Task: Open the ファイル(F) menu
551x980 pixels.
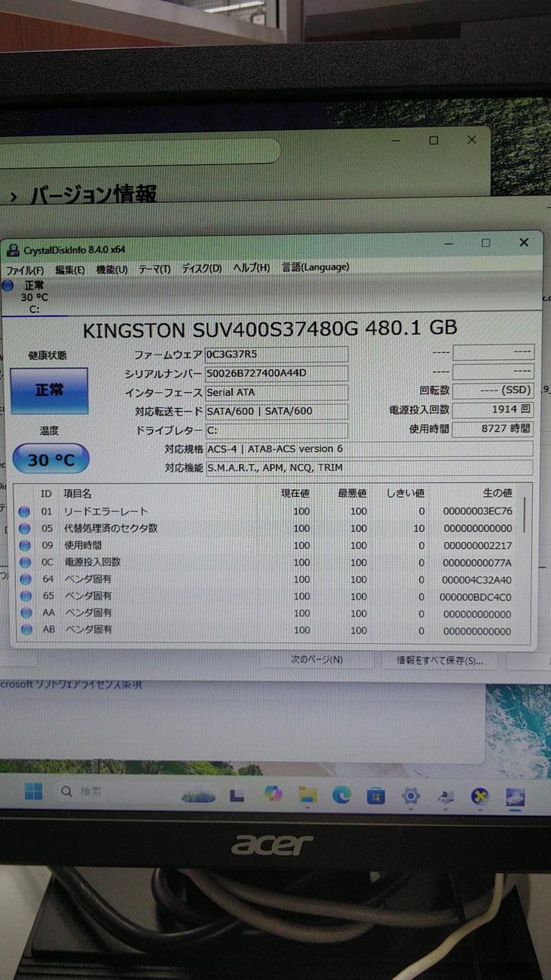Action: coord(24,269)
